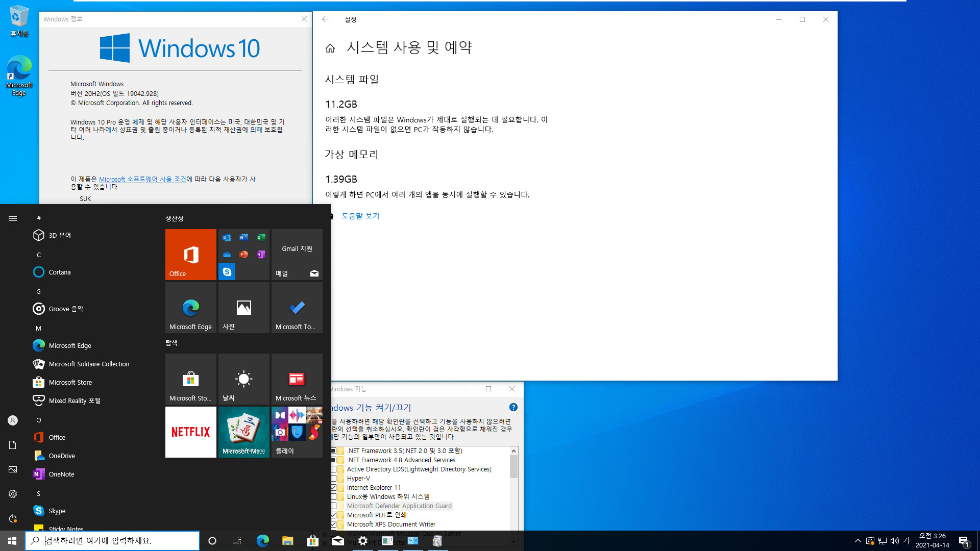
Task: Go back in the Settings window
Action: [325, 19]
